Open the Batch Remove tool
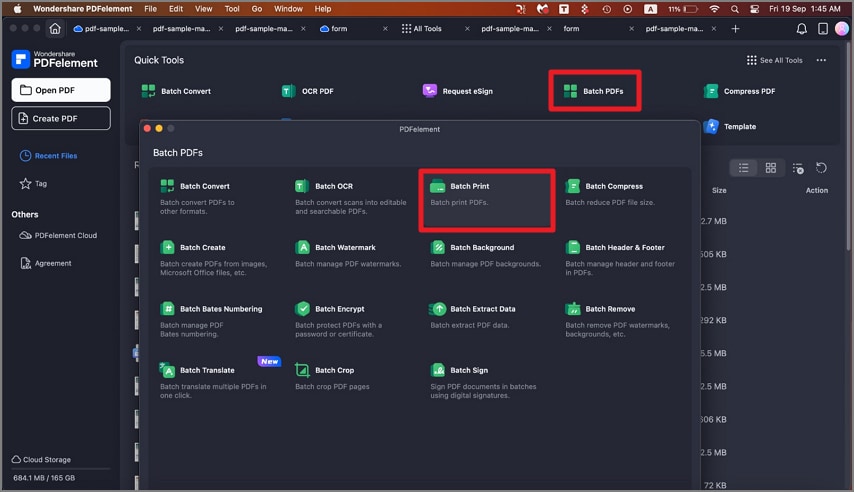The image size is (854, 492). [620, 320]
